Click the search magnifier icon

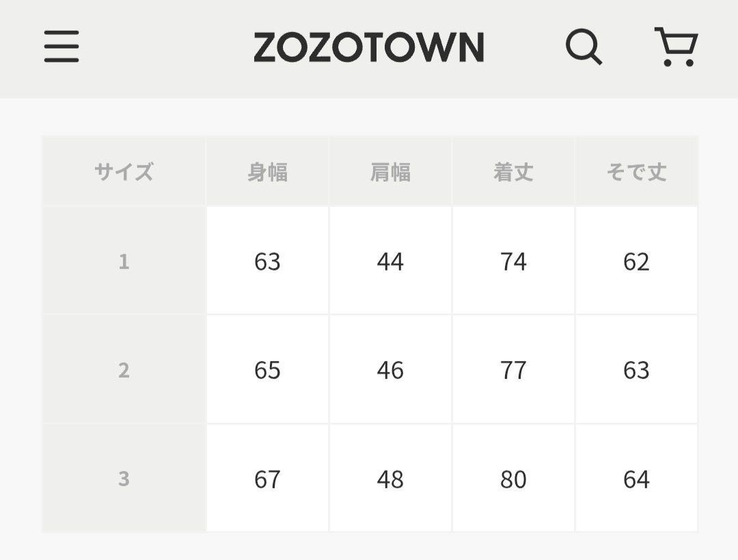pos(584,46)
